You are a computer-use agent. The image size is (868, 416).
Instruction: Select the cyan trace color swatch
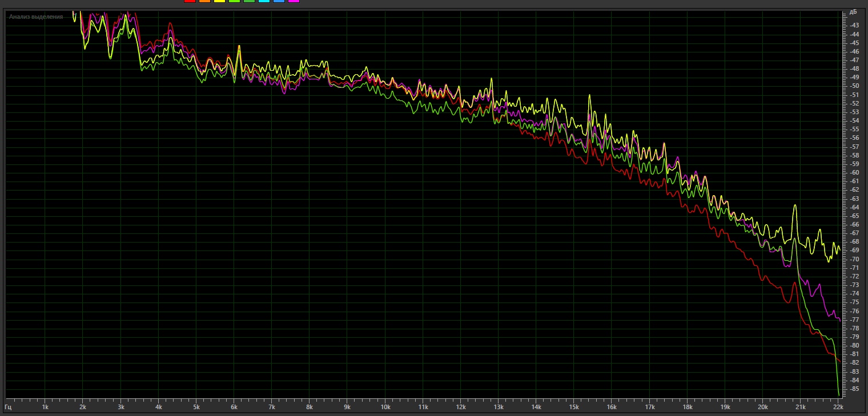tap(264, 2)
